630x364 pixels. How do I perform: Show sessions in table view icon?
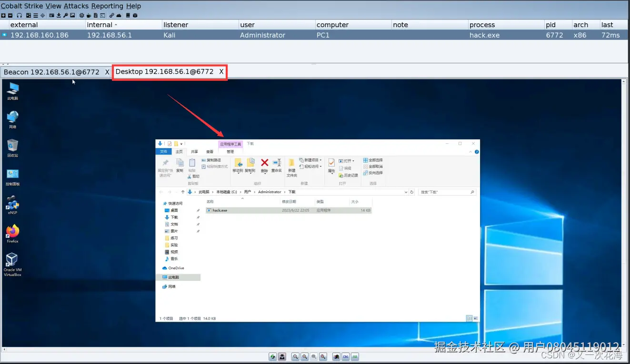[36, 15]
